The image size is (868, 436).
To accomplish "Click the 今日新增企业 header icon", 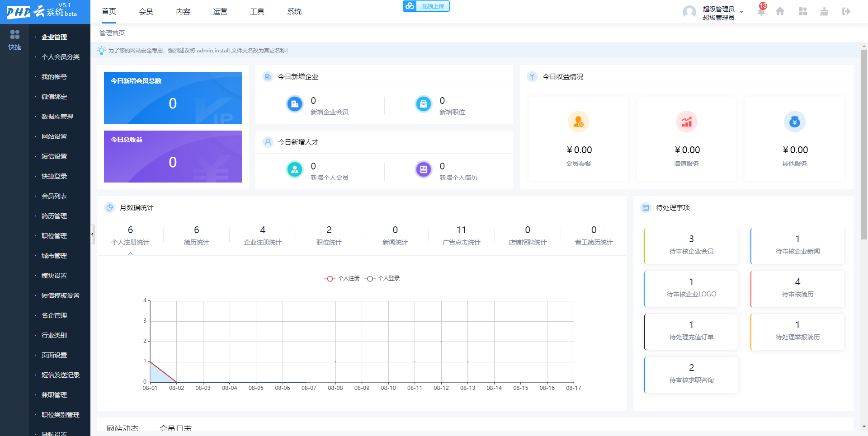I will point(268,77).
